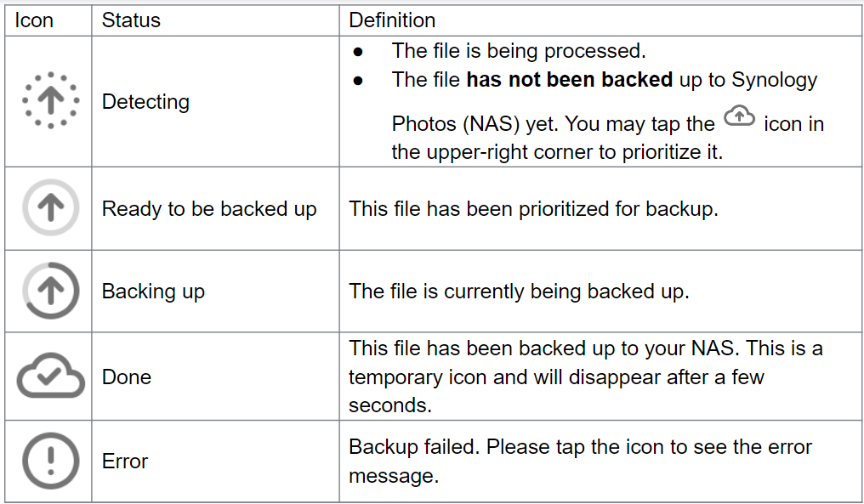Screen dimensions: 864x504
Task: Click the "Backing up" status label
Action: tap(153, 292)
